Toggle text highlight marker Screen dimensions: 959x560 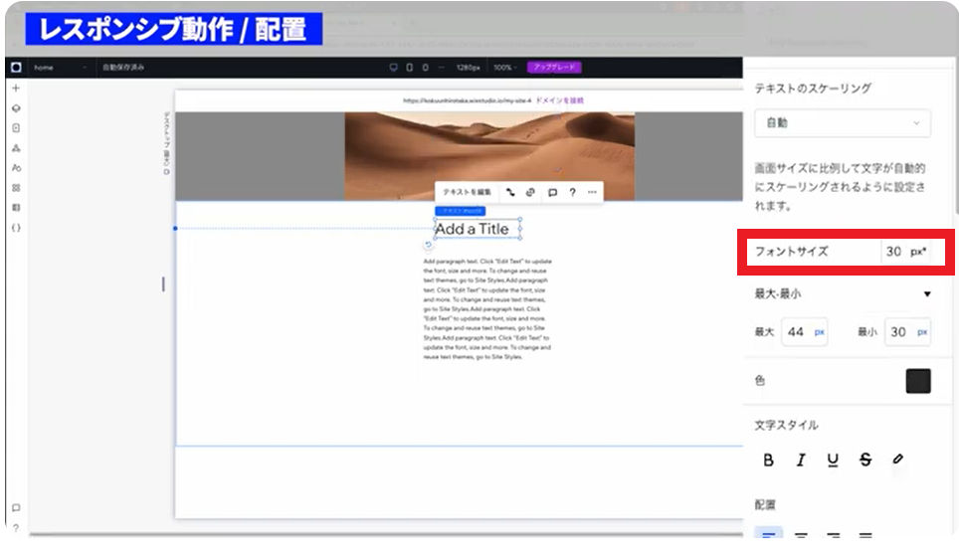897,460
